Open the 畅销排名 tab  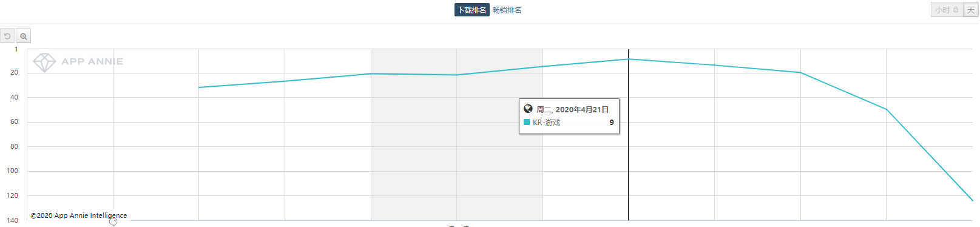[507, 10]
